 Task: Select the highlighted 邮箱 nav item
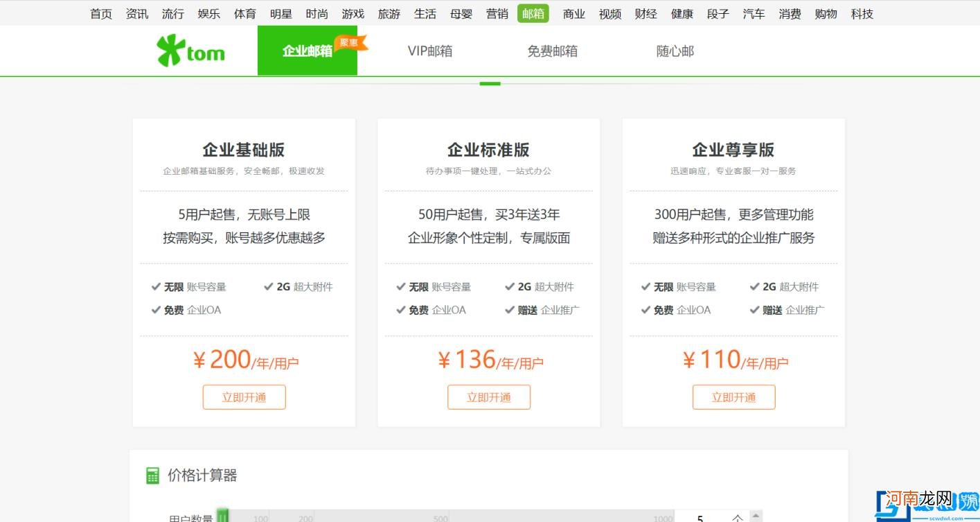pos(533,13)
